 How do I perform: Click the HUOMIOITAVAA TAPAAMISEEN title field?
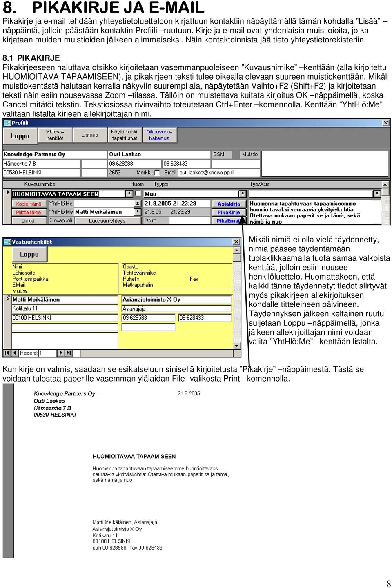68,194
